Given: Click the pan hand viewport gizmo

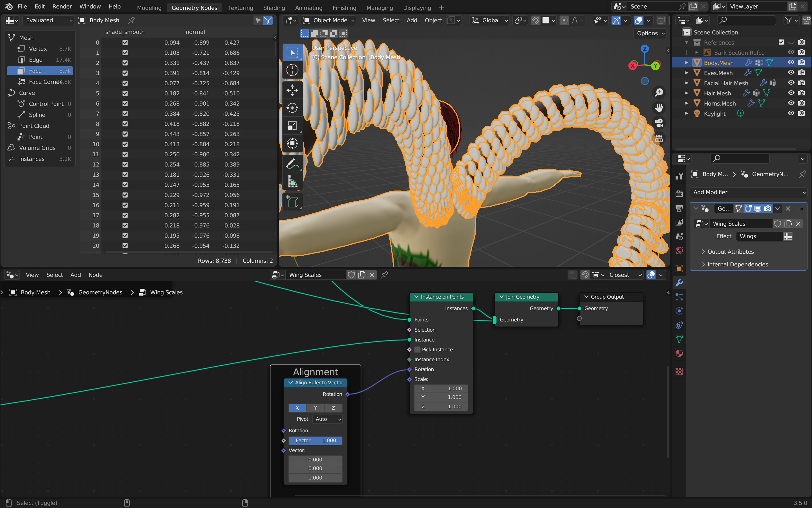Looking at the screenshot, I should (x=659, y=108).
